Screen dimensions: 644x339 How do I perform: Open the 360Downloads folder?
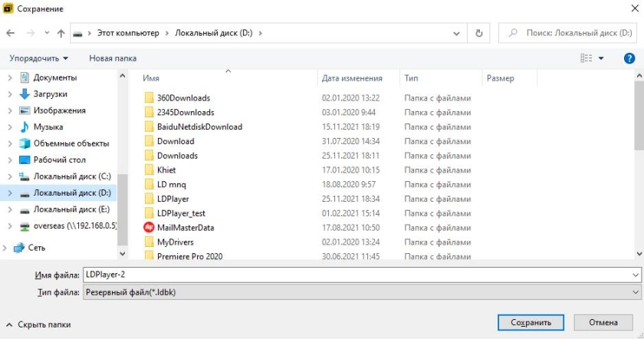click(183, 98)
